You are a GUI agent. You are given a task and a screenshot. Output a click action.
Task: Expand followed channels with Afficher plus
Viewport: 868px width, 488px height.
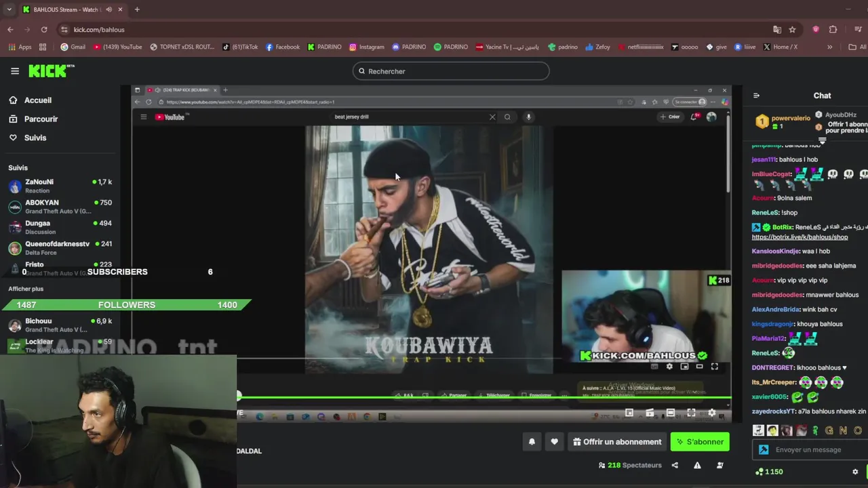click(26, 289)
